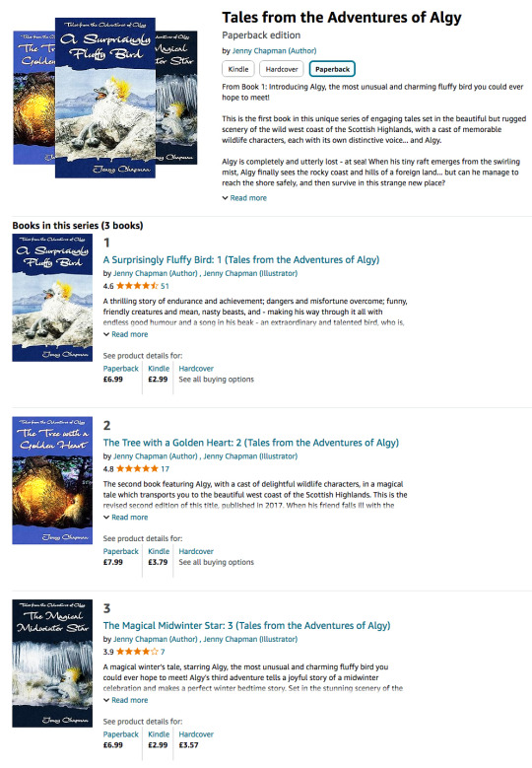Click See all buying options for book 1
Image resolution: width=532 pixels, height=768 pixels.
217,380
